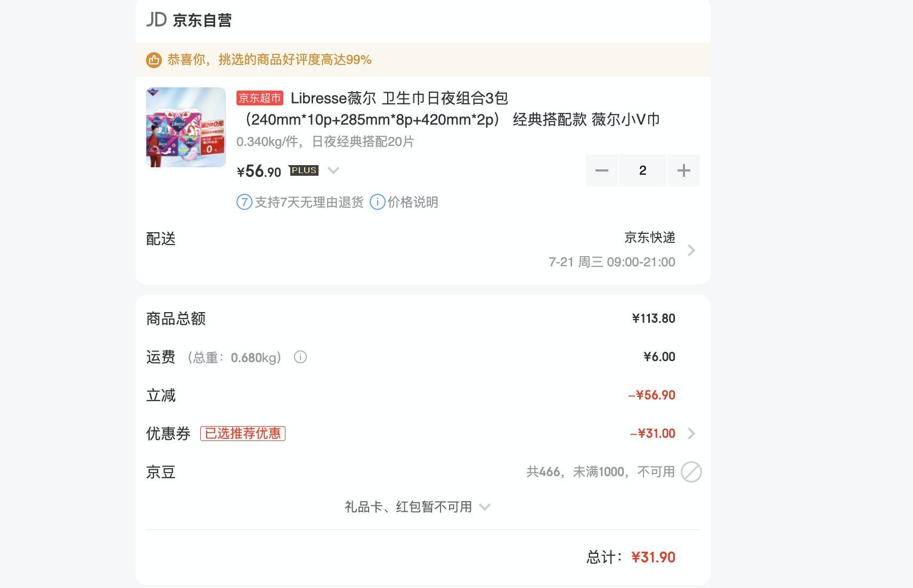Expand 礼品卡、红包暂不可用 section

click(x=417, y=507)
